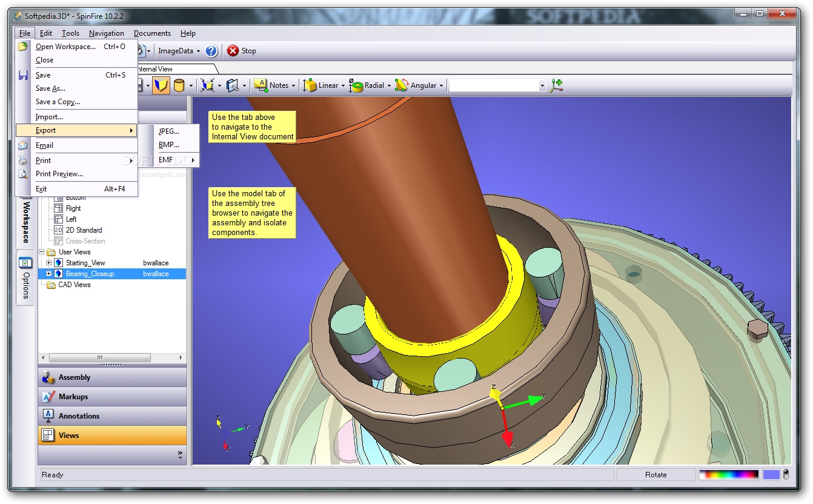Open the Views panel

coord(113,436)
